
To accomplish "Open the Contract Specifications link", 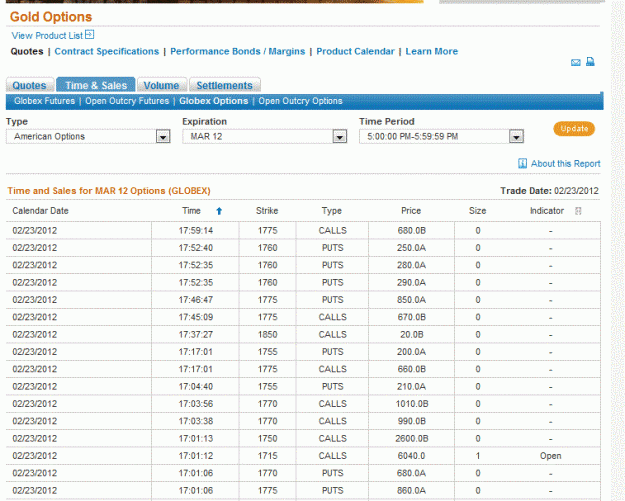I will (106, 51).
